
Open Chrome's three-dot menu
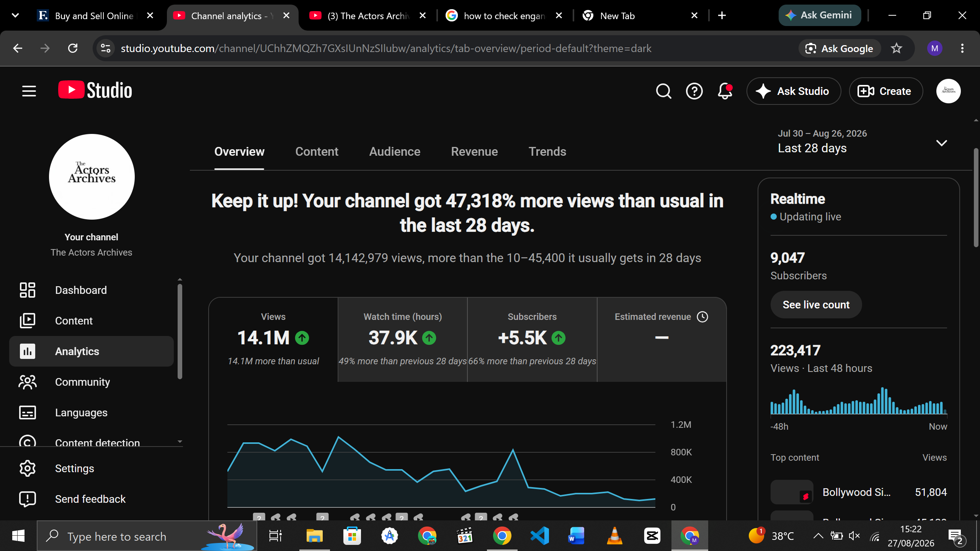pyautogui.click(x=962, y=48)
